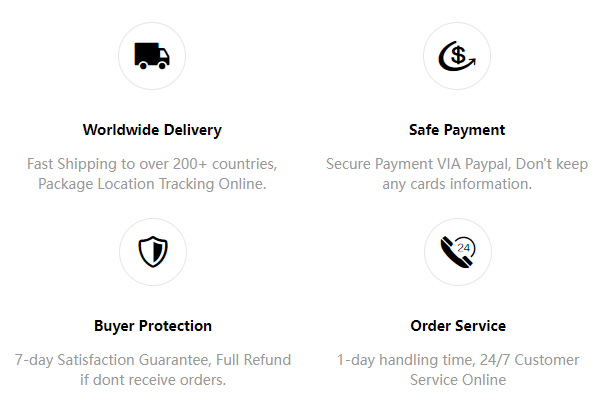Click the 'Service Online' line

pyautogui.click(x=458, y=380)
